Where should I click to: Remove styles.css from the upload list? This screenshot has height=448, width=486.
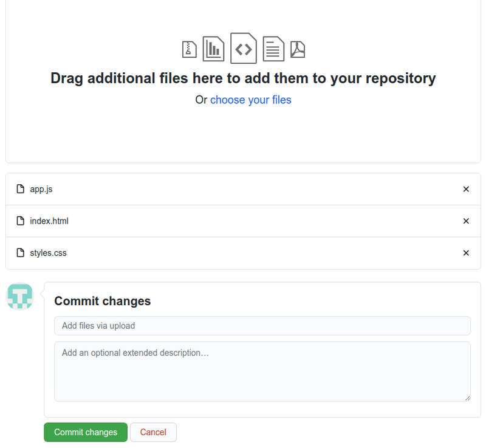[x=466, y=253]
